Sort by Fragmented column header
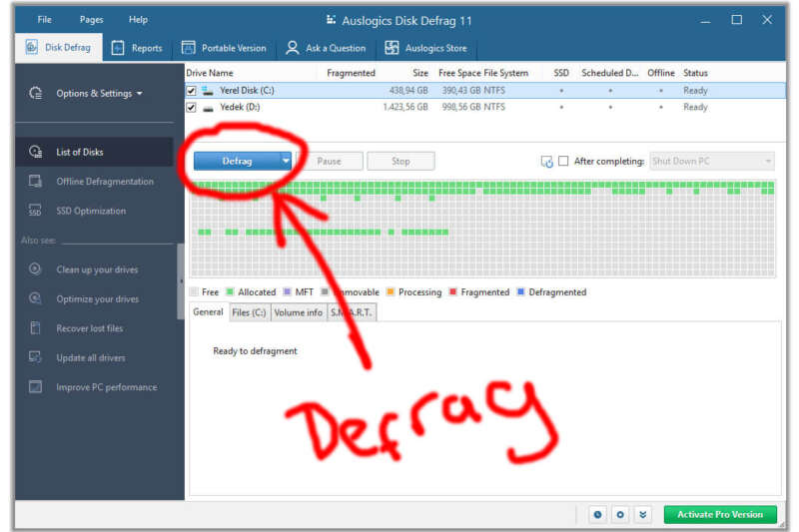Screen dimensions: 799x532 pos(351,73)
